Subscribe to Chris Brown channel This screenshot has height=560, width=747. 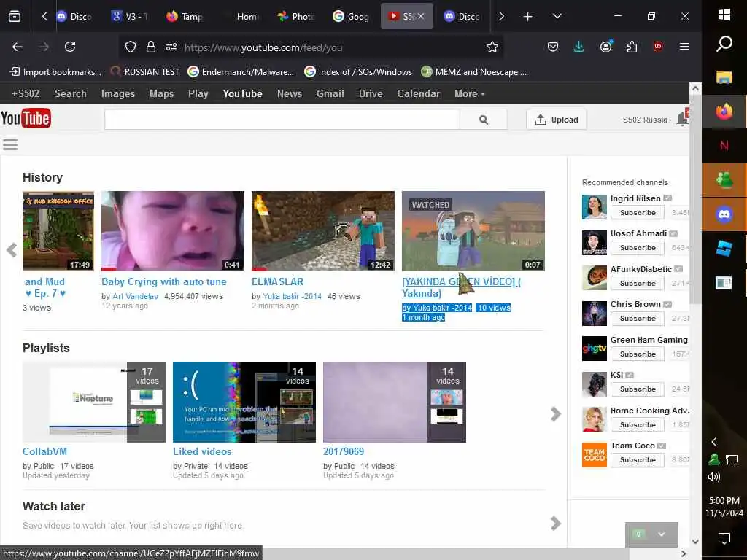click(638, 319)
